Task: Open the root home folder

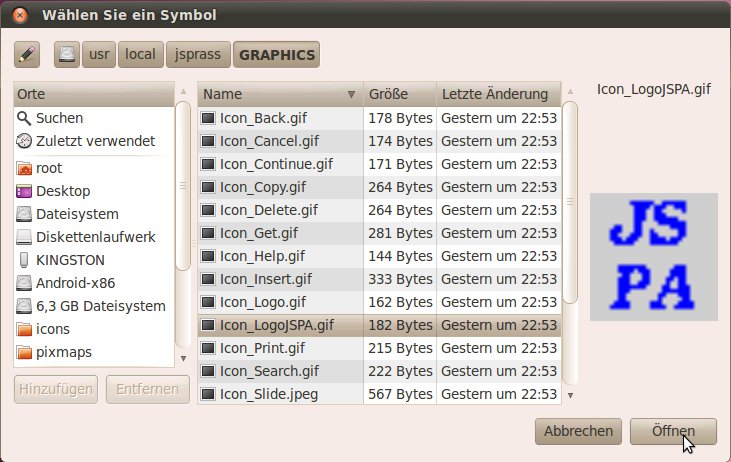Action: tap(48, 168)
